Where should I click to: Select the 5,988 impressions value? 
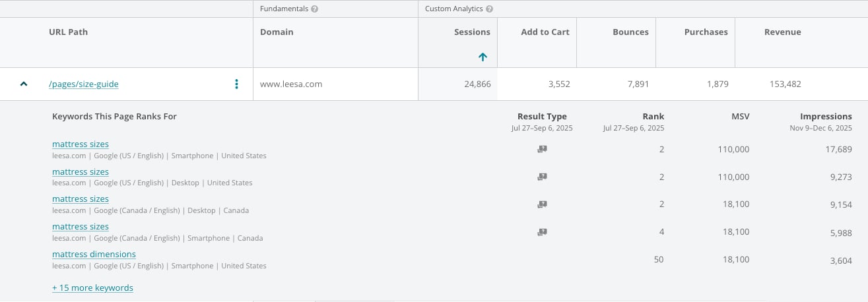841,232
